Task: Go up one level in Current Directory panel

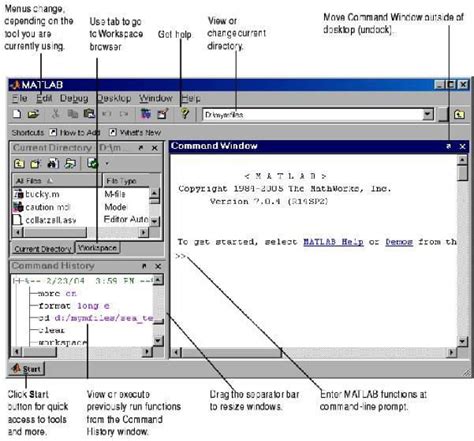Action: [x=19, y=164]
